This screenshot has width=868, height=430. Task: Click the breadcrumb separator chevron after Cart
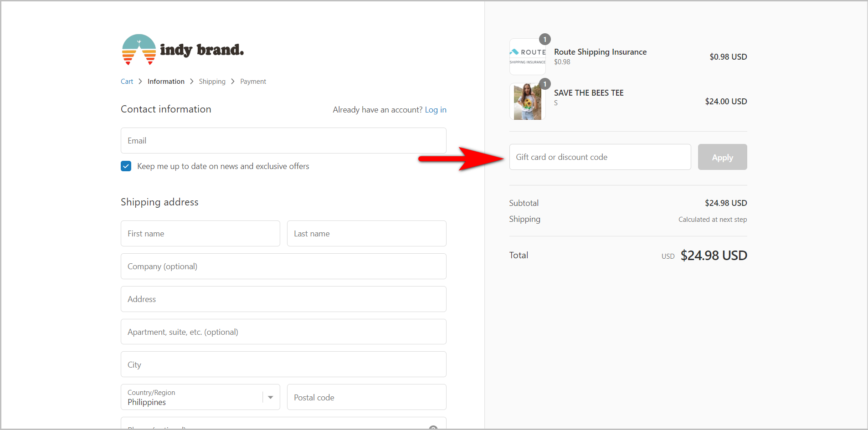[x=139, y=81]
